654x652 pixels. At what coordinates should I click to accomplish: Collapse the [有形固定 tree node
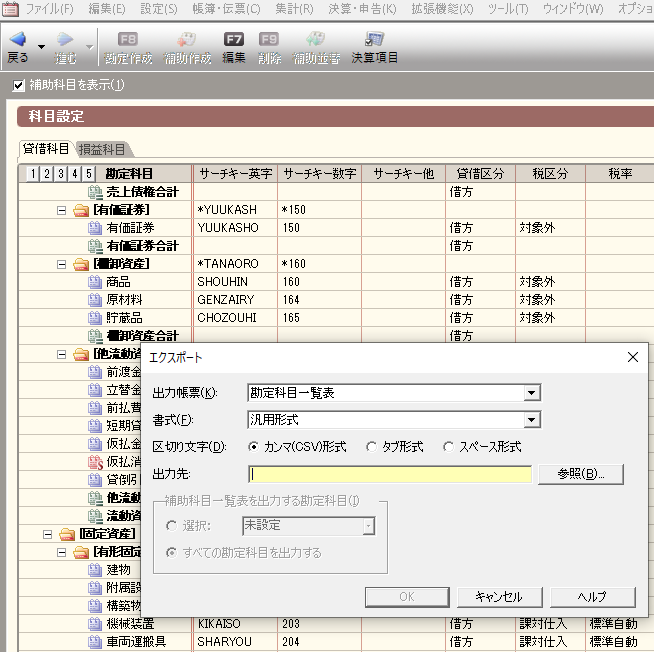click(x=61, y=552)
